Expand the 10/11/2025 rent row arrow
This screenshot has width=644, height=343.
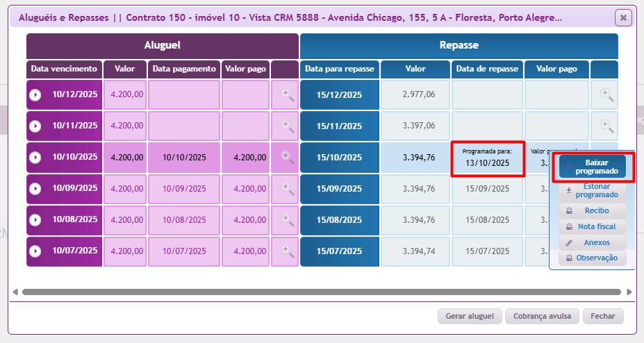coord(35,126)
